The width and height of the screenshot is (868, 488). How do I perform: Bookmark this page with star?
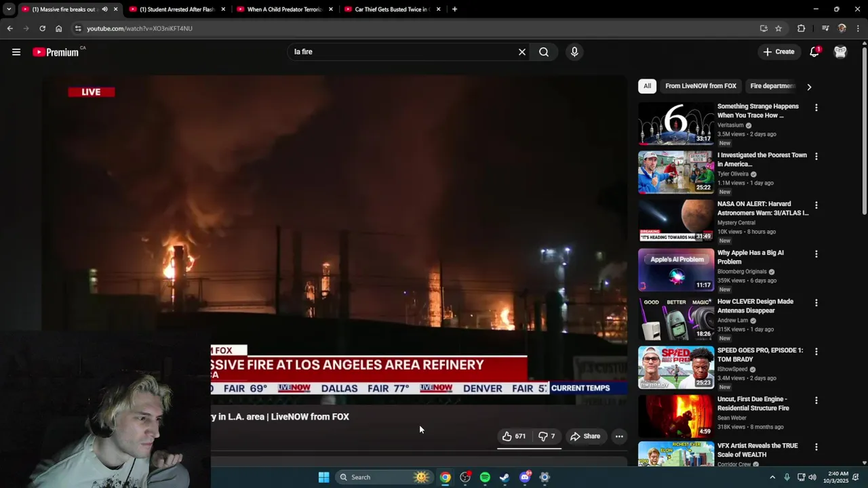pos(778,28)
